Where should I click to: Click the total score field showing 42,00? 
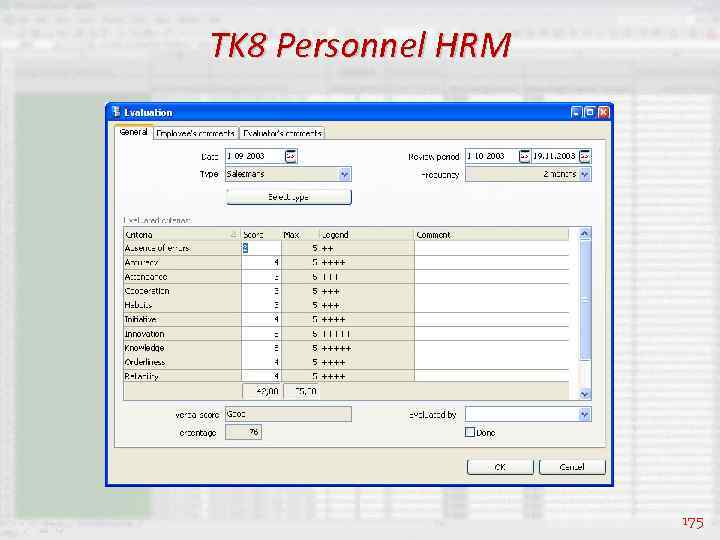(x=262, y=391)
